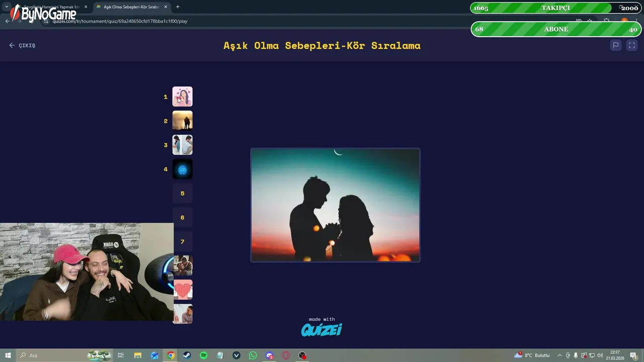Click the ABONE subscriber goal bar
The height and width of the screenshot is (362, 644).
pos(555,29)
